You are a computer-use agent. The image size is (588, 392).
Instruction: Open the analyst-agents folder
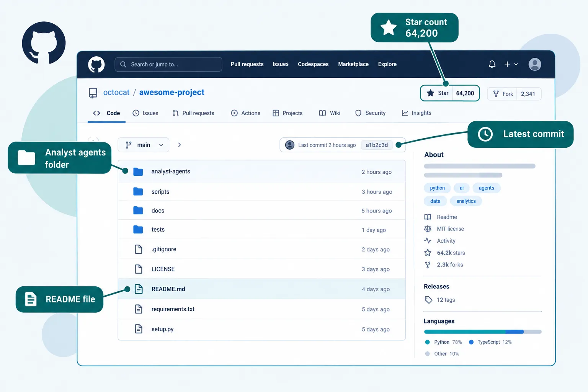tap(171, 171)
